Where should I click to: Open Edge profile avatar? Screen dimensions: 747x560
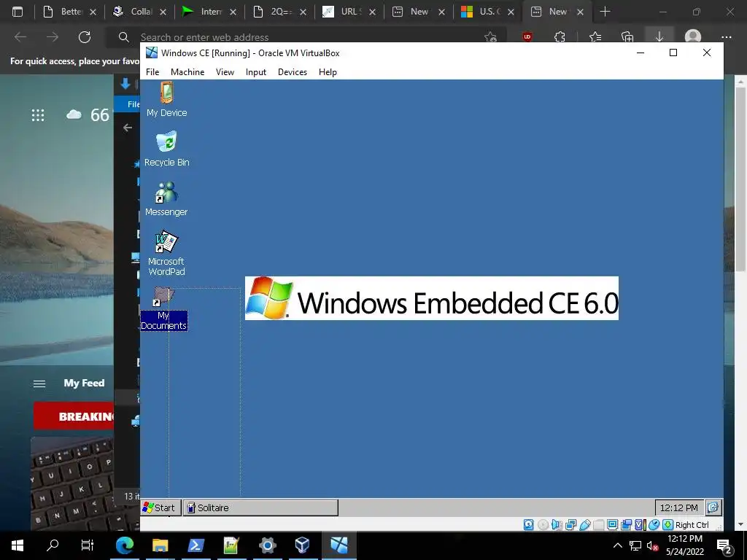pyautogui.click(x=693, y=36)
